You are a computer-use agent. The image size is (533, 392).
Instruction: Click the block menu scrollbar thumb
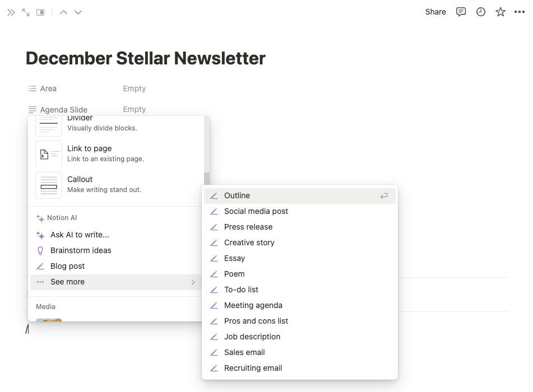point(207,179)
